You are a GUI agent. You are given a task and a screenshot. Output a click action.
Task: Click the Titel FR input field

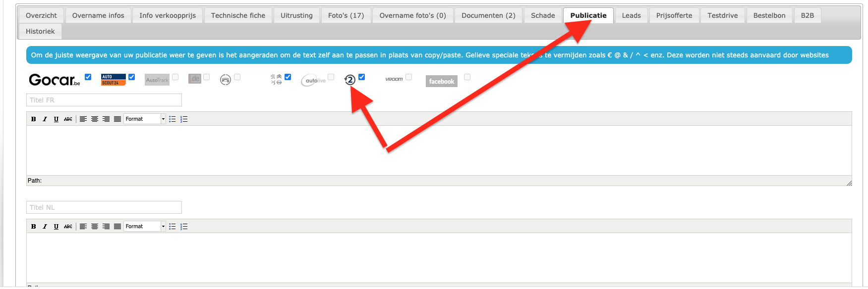(104, 100)
